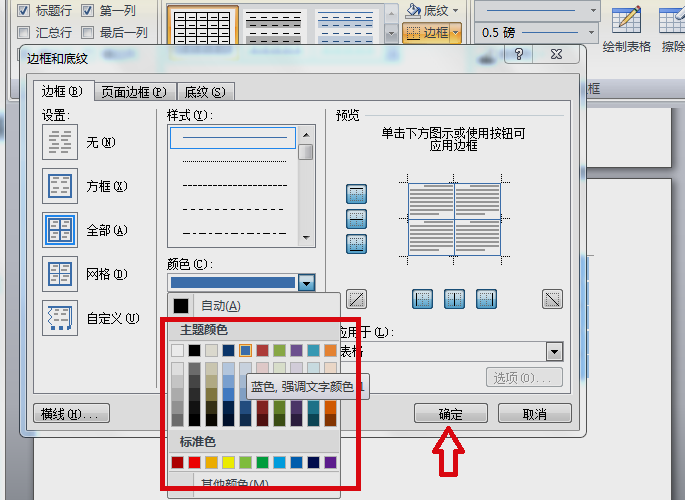
Task: Toggle diagonal down border button
Action: (552, 299)
